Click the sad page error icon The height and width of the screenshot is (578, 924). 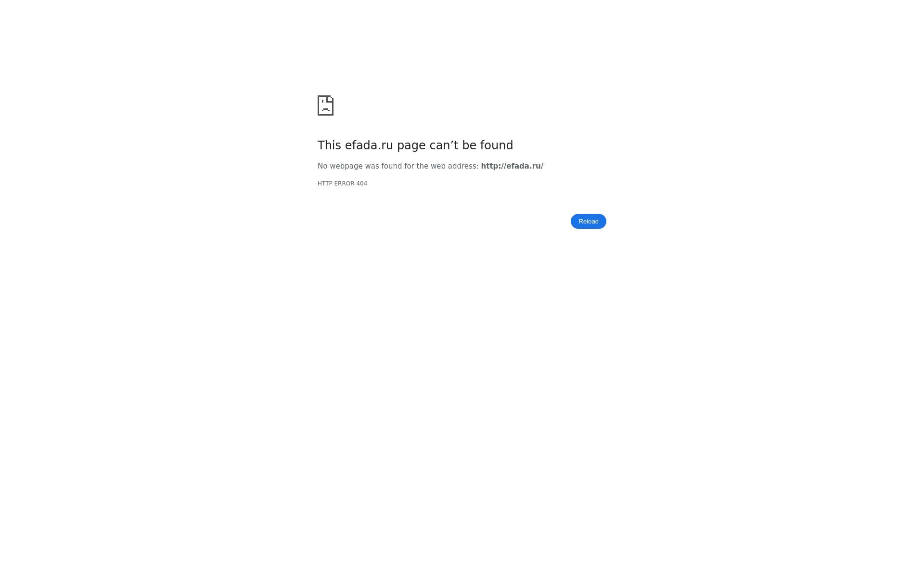326,105
